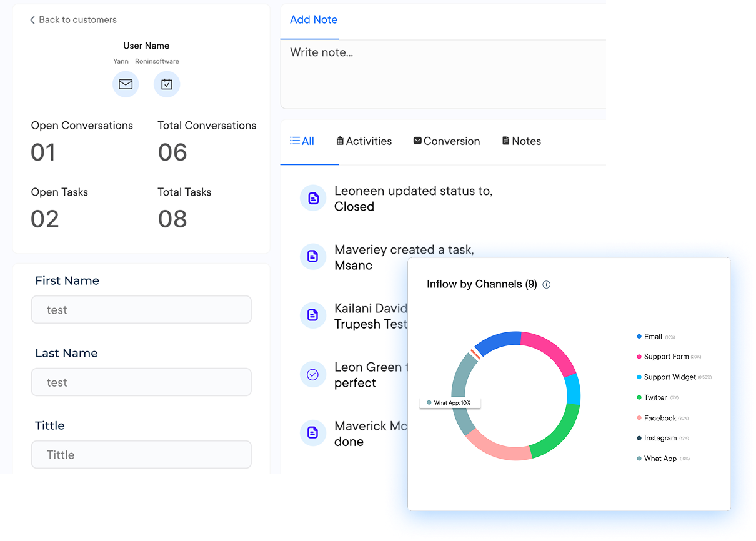Click the Twitter legend entry
Viewport: 756px width, 541px height.
[655, 397]
